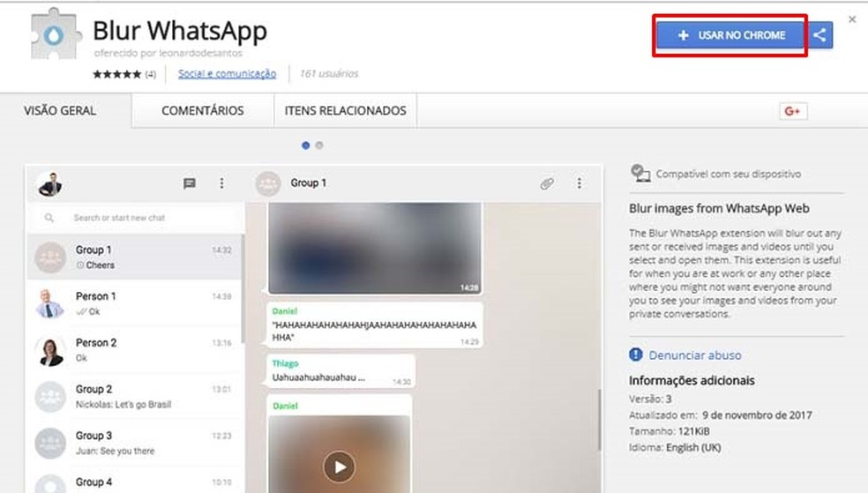
Task: Select the Person 1 chat row
Action: tap(134, 303)
